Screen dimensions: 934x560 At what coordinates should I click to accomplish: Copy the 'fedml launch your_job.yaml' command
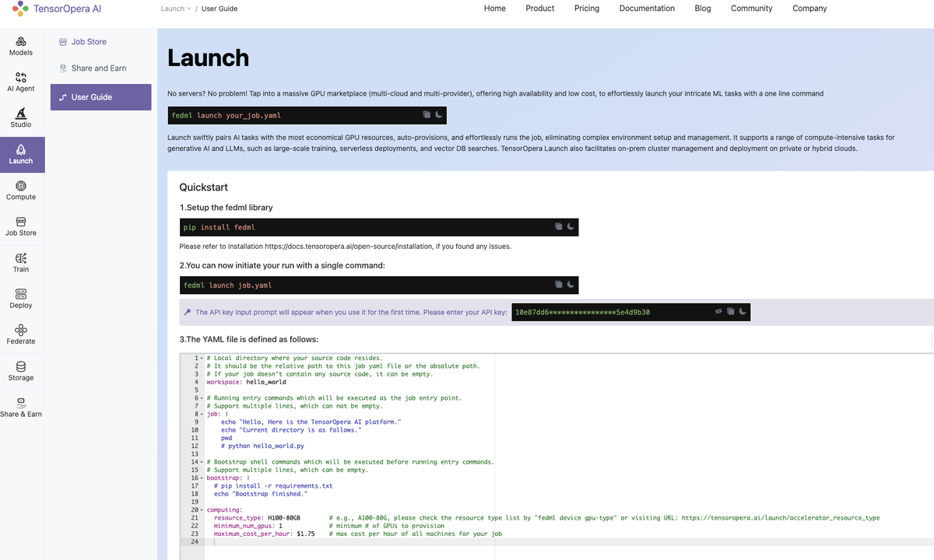pos(426,114)
